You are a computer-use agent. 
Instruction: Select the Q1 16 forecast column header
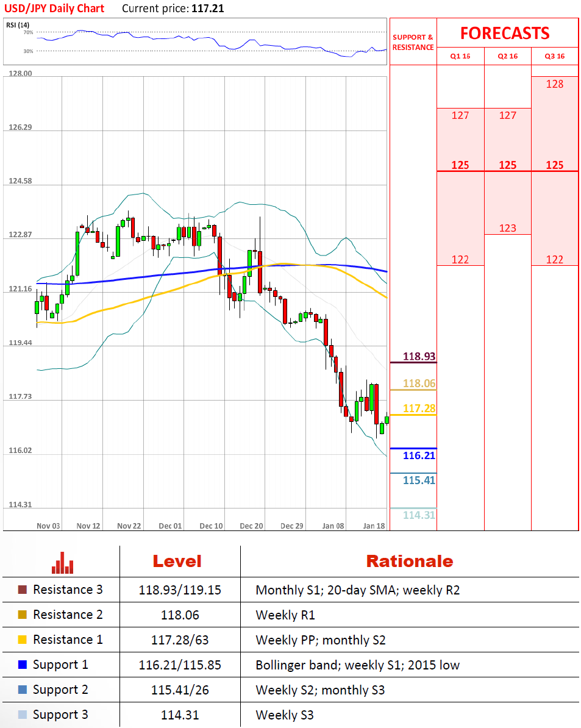pyautogui.click(x=460, y=56)
